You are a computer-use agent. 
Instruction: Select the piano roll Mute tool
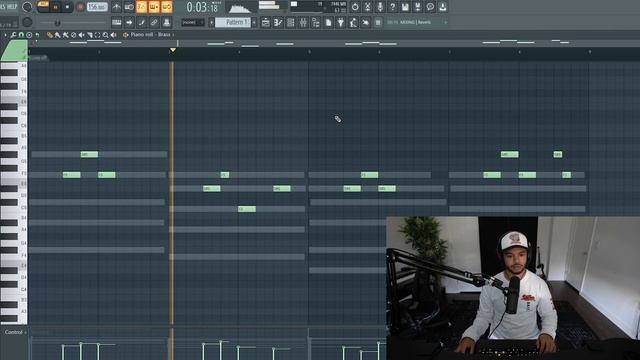coord(82,35)
